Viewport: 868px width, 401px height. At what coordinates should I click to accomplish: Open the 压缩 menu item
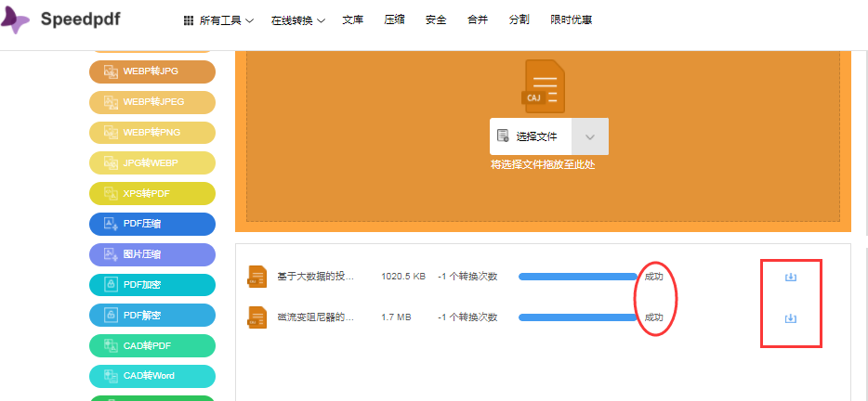click(x=394, y=19)
